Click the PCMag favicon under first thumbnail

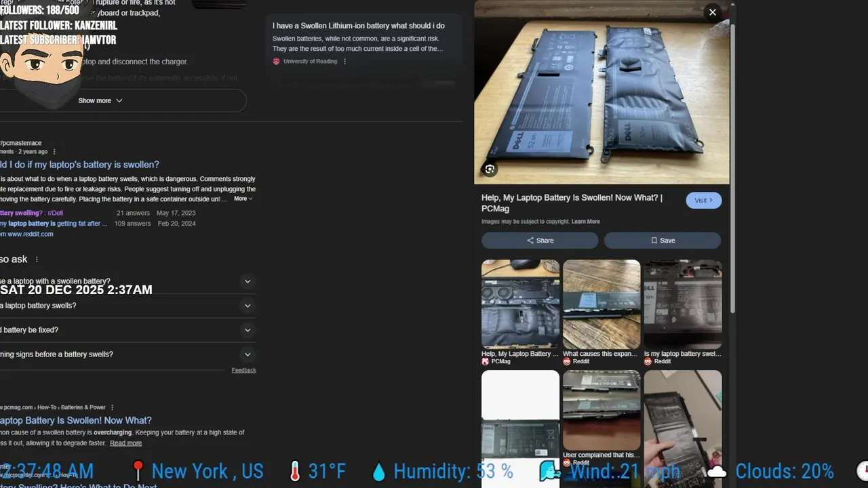pos(486,361)
